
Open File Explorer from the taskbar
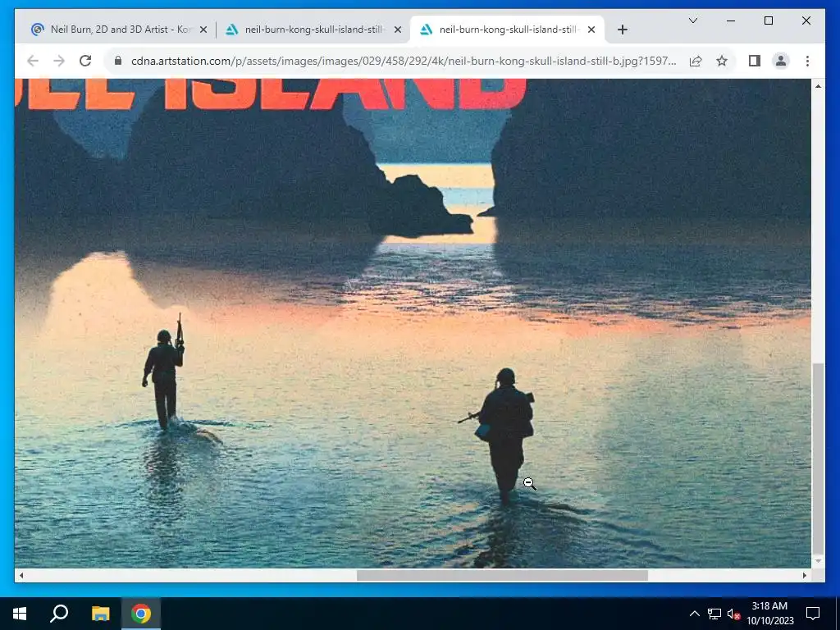(x=100, y=614)
